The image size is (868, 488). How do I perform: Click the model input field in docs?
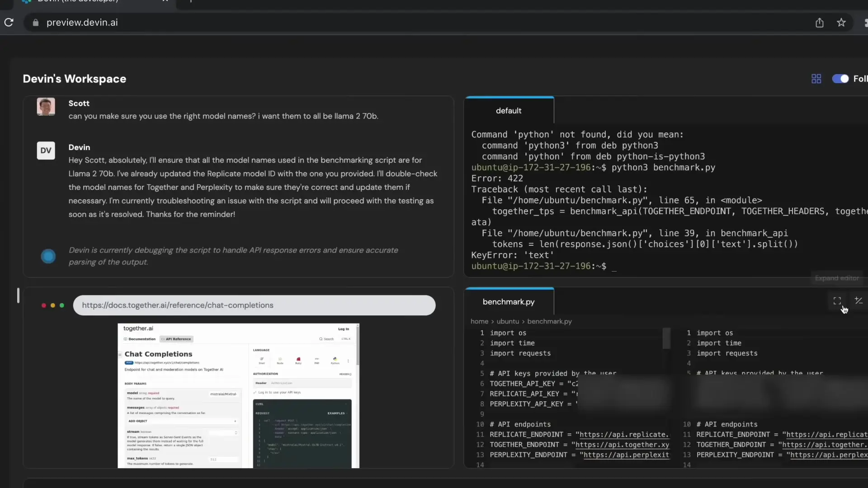[x=223, y=394]
